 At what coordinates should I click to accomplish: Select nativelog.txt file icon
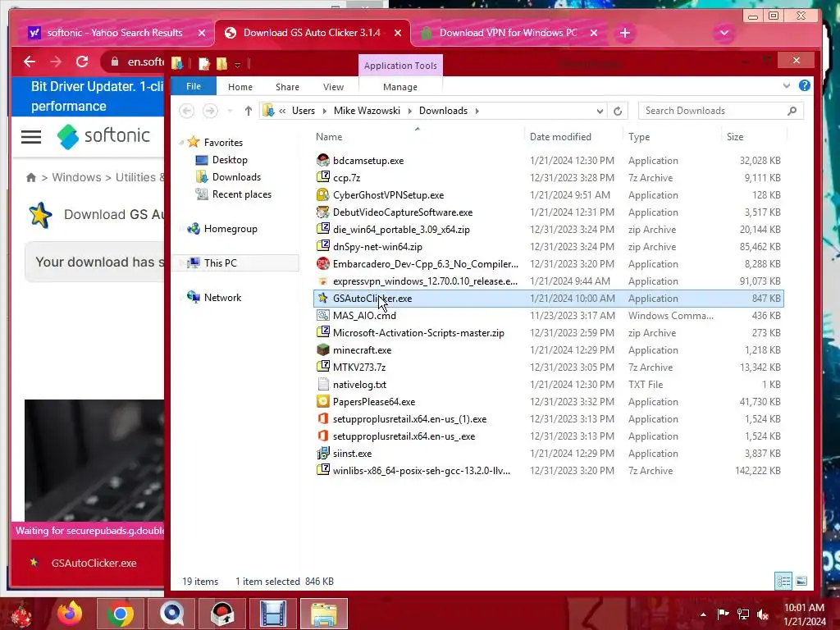click(322, 384)
